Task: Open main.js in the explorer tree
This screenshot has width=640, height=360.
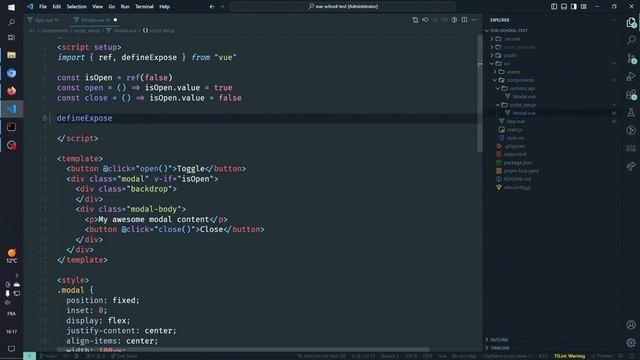Action: pos(514,129)
